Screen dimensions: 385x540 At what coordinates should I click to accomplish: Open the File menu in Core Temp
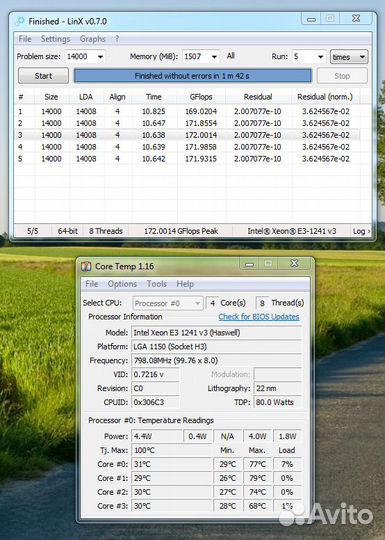tap(92, 284)
